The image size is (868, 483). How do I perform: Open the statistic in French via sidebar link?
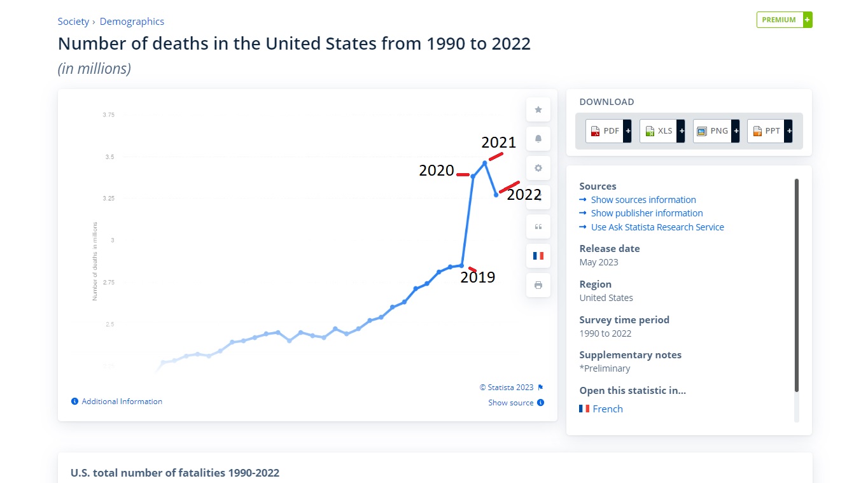click(x=607, y=409)
